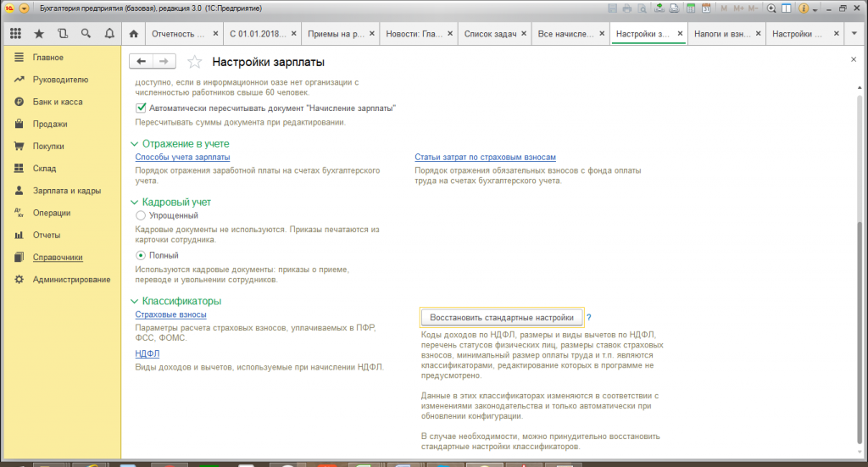868x467 pixels.
Task: Add Настройки зарплаты to favorites star
Action: tap(194, 62)
